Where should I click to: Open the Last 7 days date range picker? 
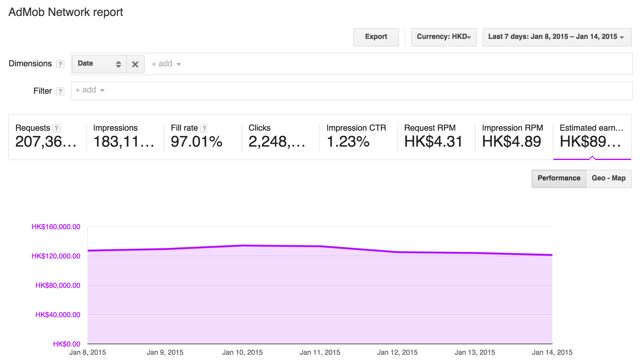tap(556, 37)
